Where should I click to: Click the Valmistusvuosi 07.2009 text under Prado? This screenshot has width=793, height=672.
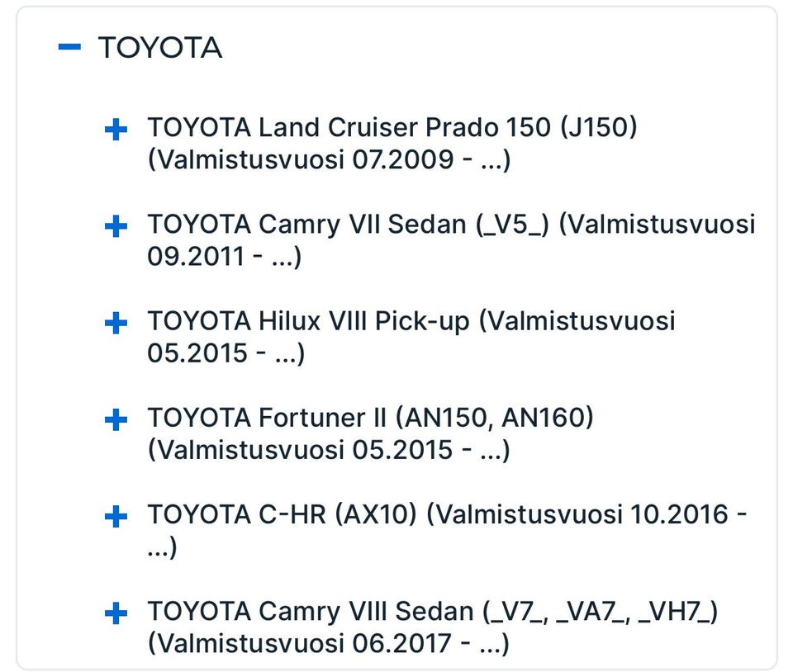click(x=329, y=159)
